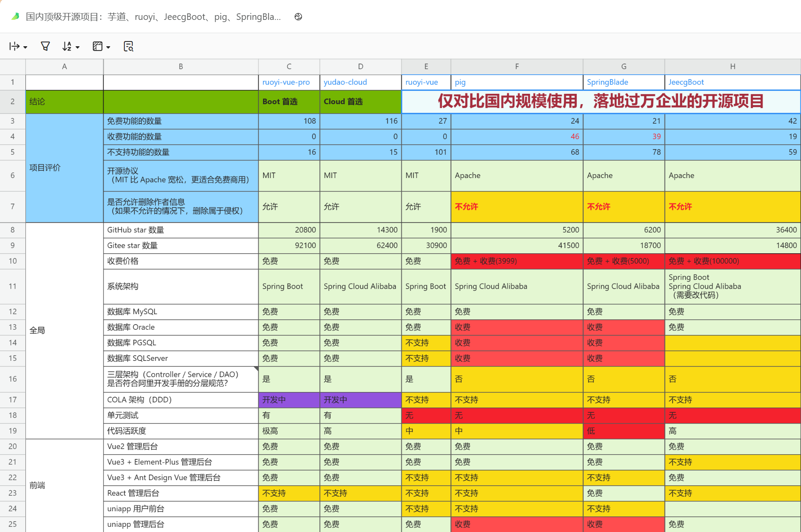Click the green bird logo icon

(x=15, y=16)
